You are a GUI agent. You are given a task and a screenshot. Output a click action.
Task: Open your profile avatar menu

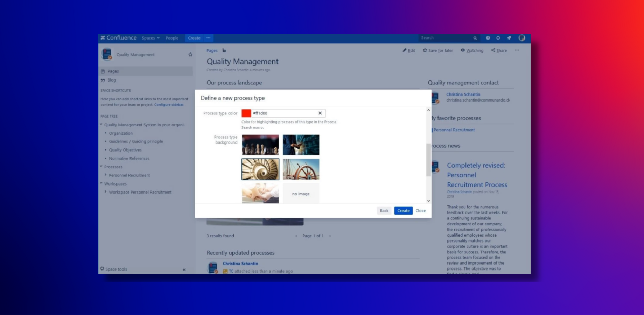522,38
